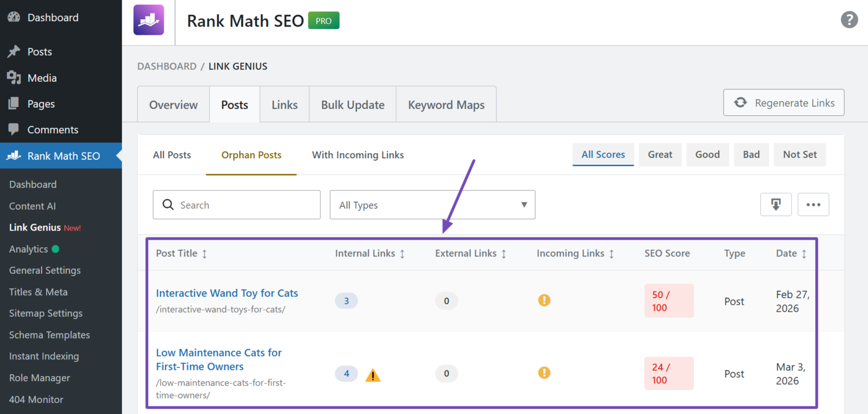Open General Settings in sidebar
The height and width of the screenshot is (414, 868).
(x=45, y=271)
